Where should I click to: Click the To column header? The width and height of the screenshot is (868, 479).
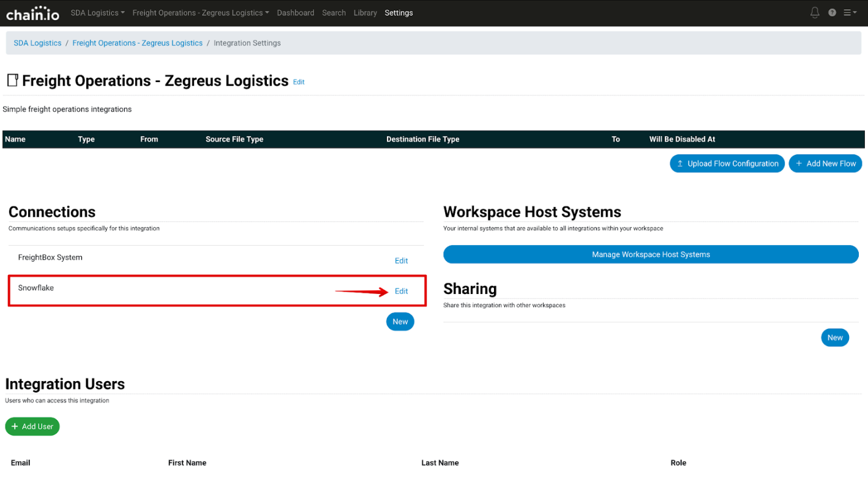pyautogui.click(x=616, y=140)
